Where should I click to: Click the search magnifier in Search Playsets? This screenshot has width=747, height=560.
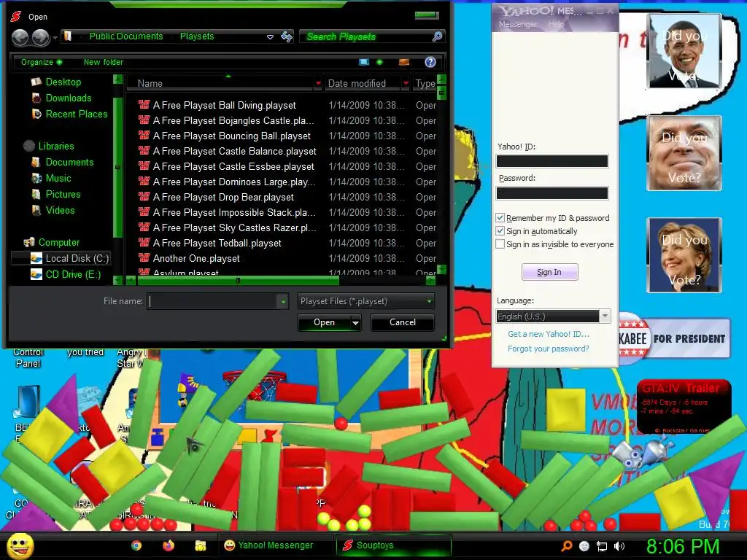coord(437,36)
